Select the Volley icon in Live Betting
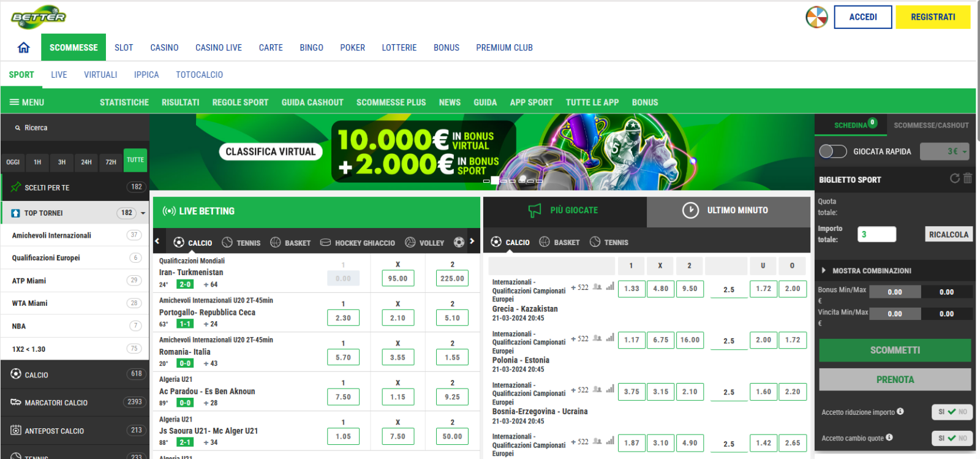 (x=410, y=243)
